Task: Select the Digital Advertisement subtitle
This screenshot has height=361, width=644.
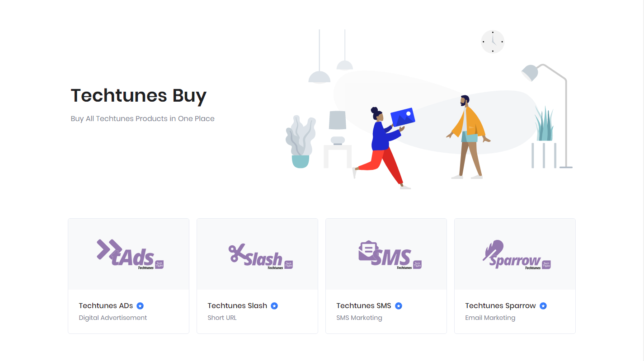Action: (113, 318)
